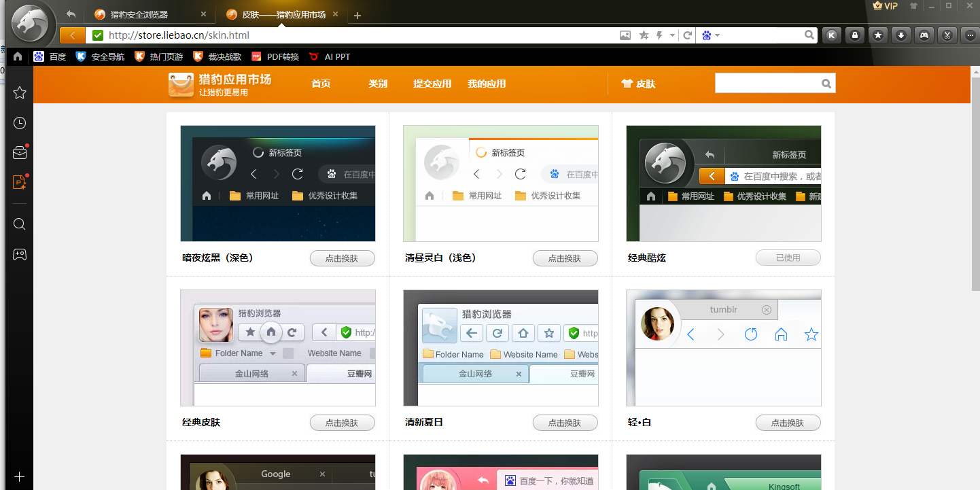Switch to the 猎豹安全浏览器 tab
This screenshot has height=490, width=980.
coord(139,14)
